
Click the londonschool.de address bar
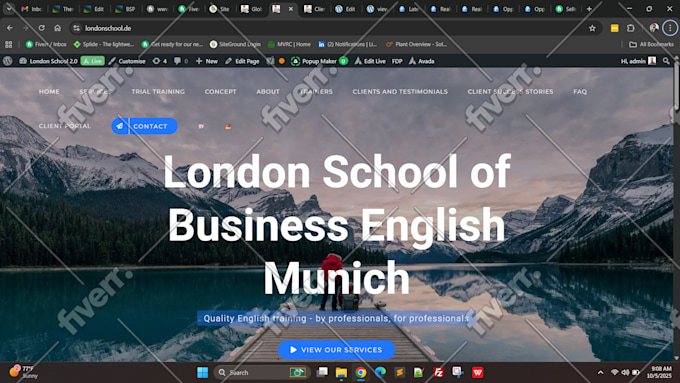tap(334, 28)
